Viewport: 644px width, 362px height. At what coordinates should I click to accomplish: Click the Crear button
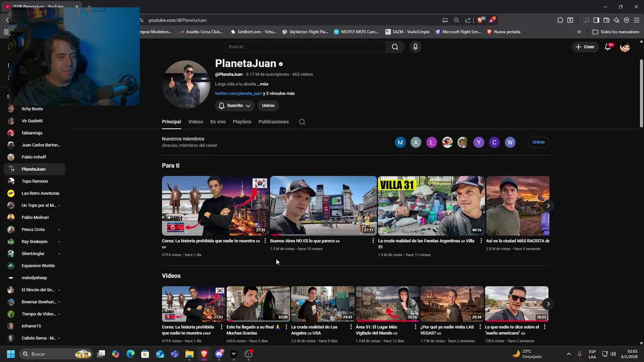point(585,47)
